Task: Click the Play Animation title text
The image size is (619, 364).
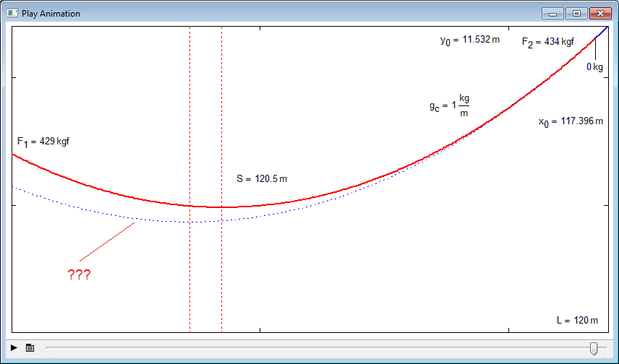Action: tap(51, 14)
